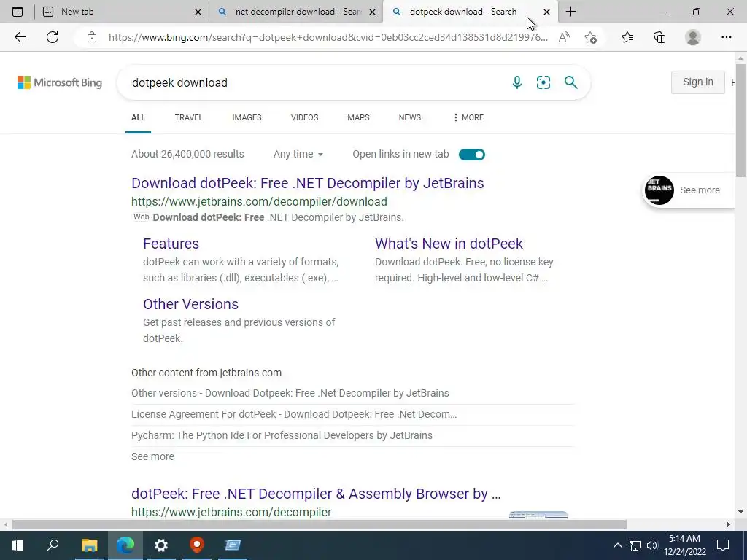This screenshot has height=560, width=747.
Task: Open a new tab with plus button
Action: click(570, 12)
